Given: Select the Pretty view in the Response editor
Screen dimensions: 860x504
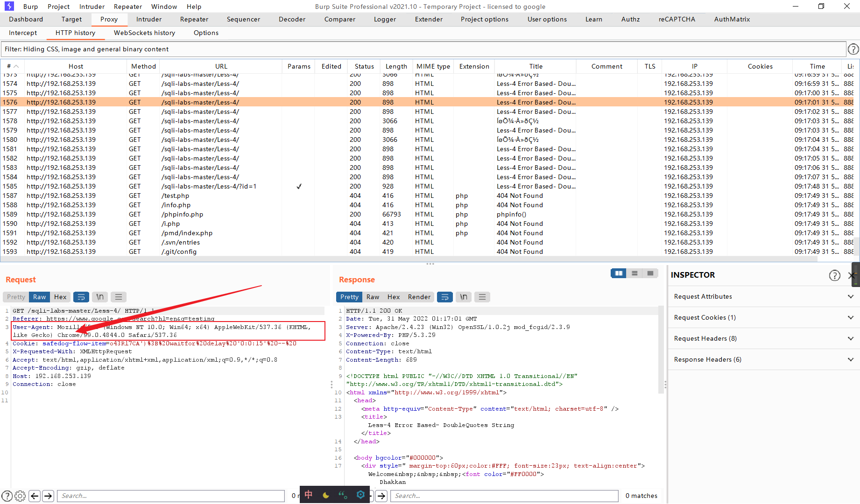Looking at the screenshot, I should point(349,297).
